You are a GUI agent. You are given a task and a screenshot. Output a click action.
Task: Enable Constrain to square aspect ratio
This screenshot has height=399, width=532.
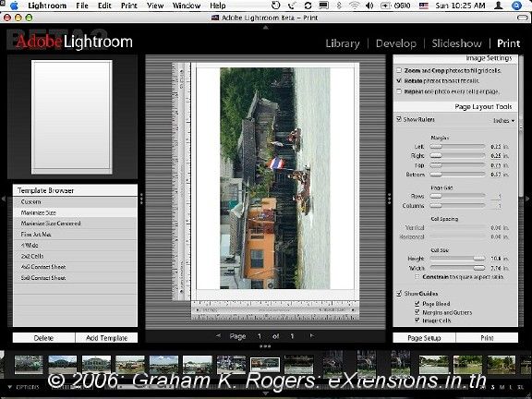click(417, 277)
